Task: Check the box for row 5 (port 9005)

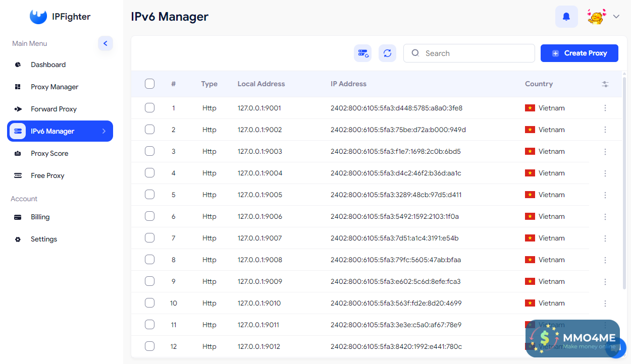Action: [149, 194]
